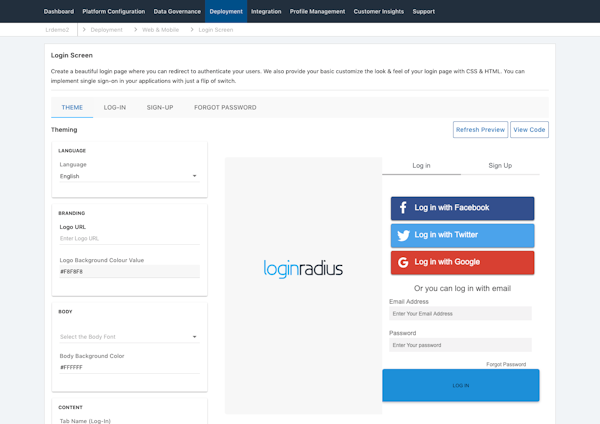
Task: Click the View Code button
Action: pos(529,130)
